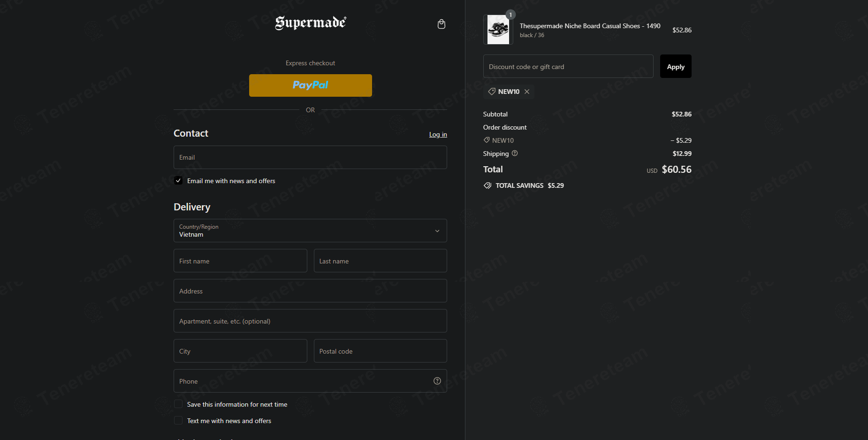Open the Country/Region dropdown
868x440 pixels.
pyautogui.click(x=310, y=231)
